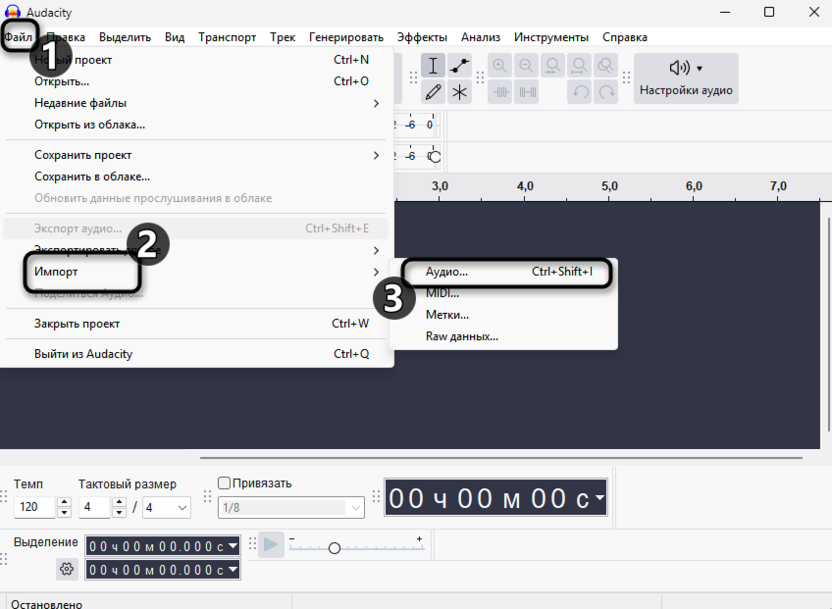Click the Fit Project to Width icon
The height and width of the screenshot is (609, 832).
click(579, 66)
